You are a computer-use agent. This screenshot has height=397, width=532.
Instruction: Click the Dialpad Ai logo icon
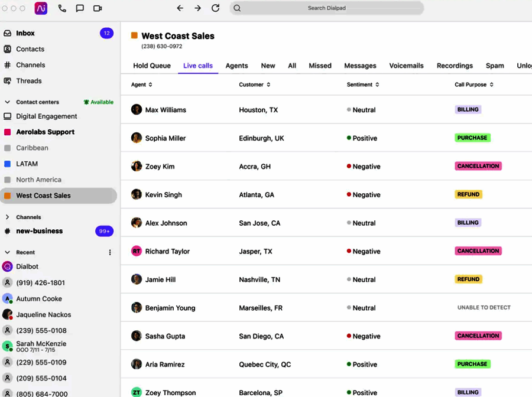[41, 8]
